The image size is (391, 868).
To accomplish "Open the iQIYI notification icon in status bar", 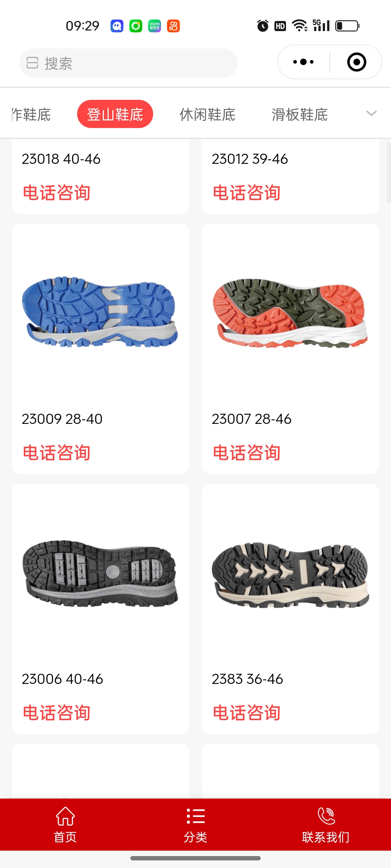I will click(x=155, y=26).
